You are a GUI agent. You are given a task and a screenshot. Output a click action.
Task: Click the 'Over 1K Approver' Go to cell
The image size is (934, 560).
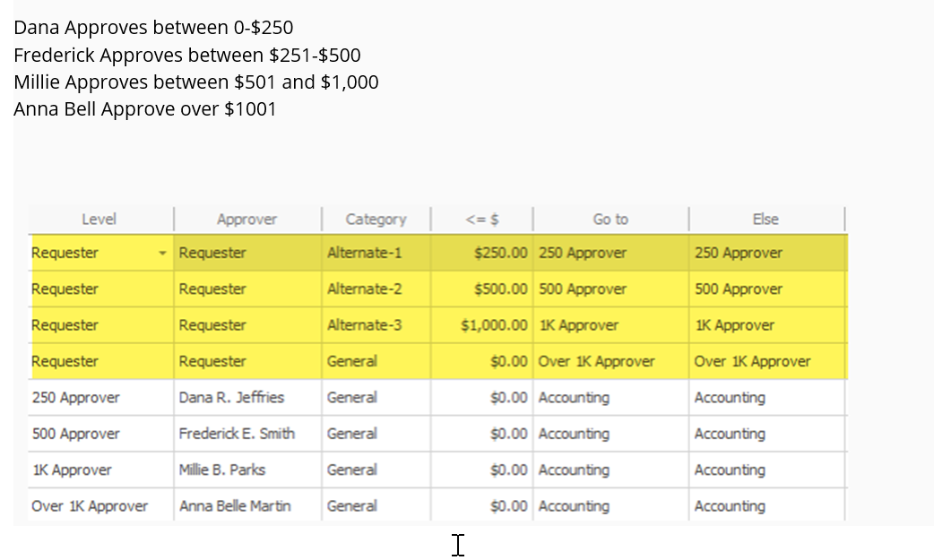(596, 362)
